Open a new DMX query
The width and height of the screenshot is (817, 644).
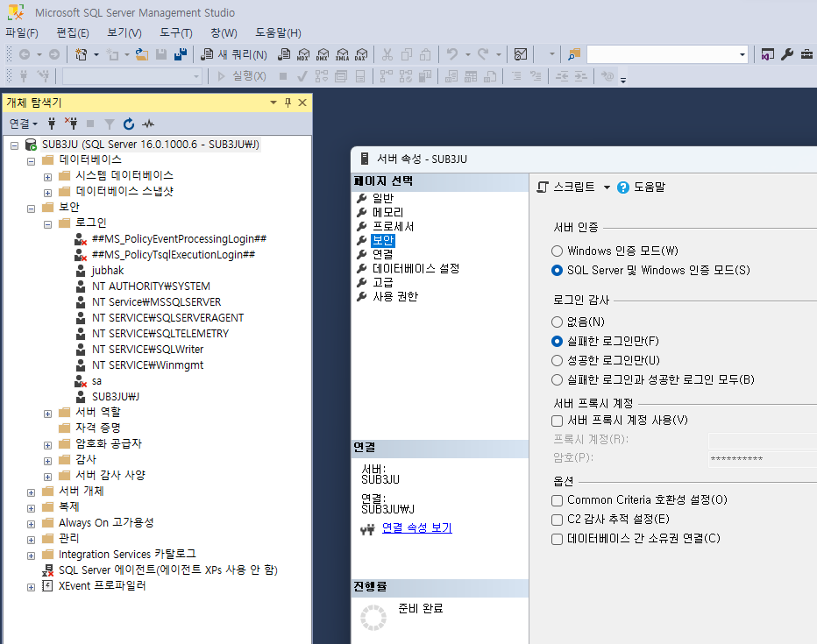(x=323, y=54)
